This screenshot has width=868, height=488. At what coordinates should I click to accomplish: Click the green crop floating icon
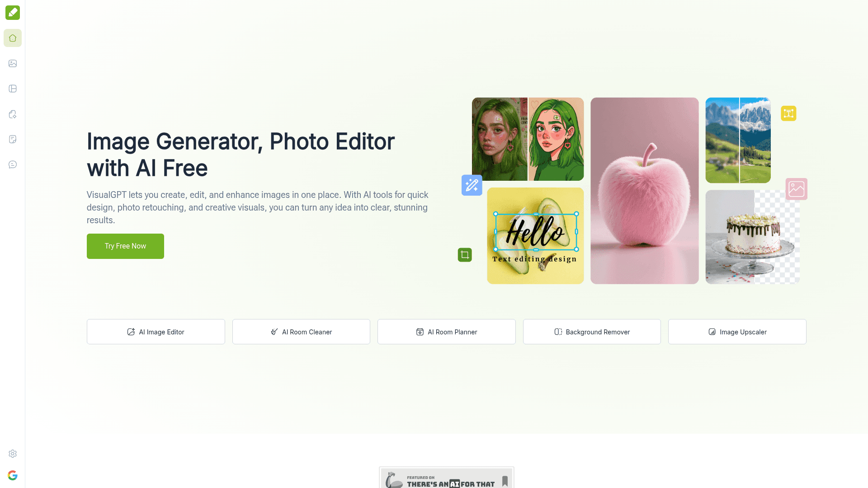pos(465,255)
